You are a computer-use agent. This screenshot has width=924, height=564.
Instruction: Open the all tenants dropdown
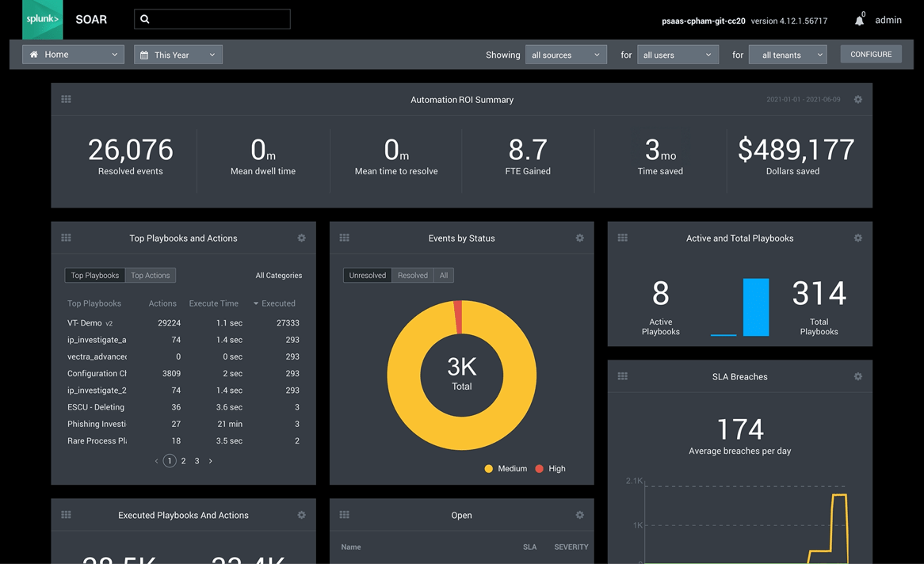787,54
